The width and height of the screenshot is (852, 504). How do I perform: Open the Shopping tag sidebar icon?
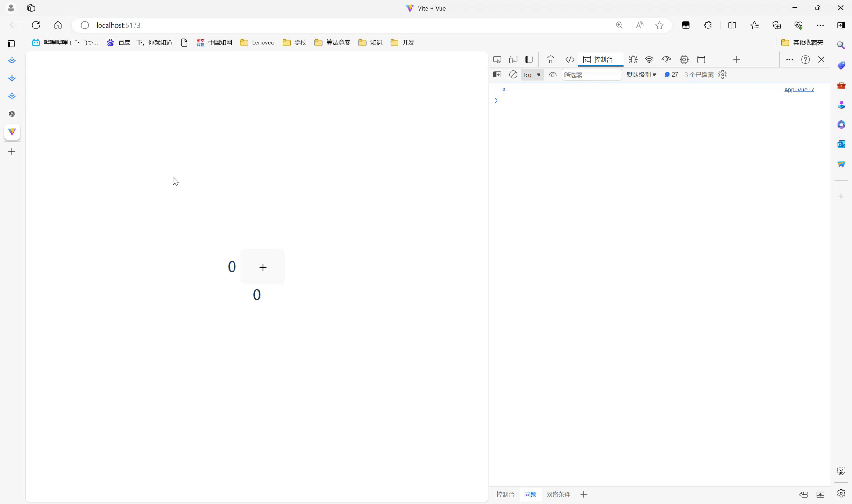point(841,65)
